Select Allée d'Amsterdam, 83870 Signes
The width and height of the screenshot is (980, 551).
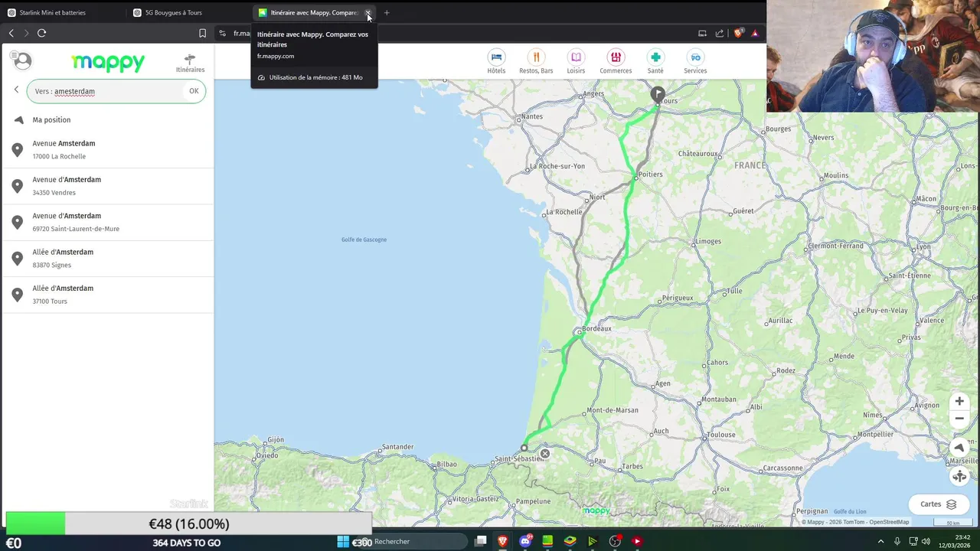click(108, 259)
